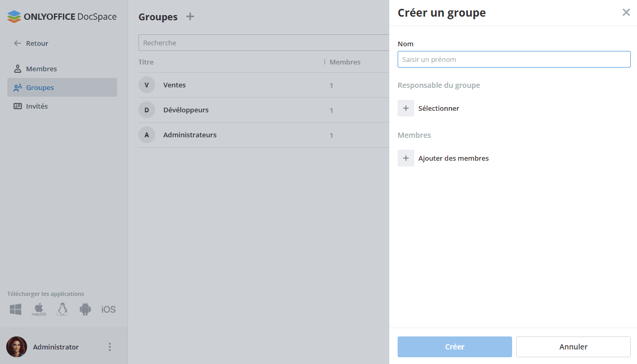The image size is (637, 364).
Task: Click the plus icon beside Ajouter des membres
Action: [x=406, y=158]
